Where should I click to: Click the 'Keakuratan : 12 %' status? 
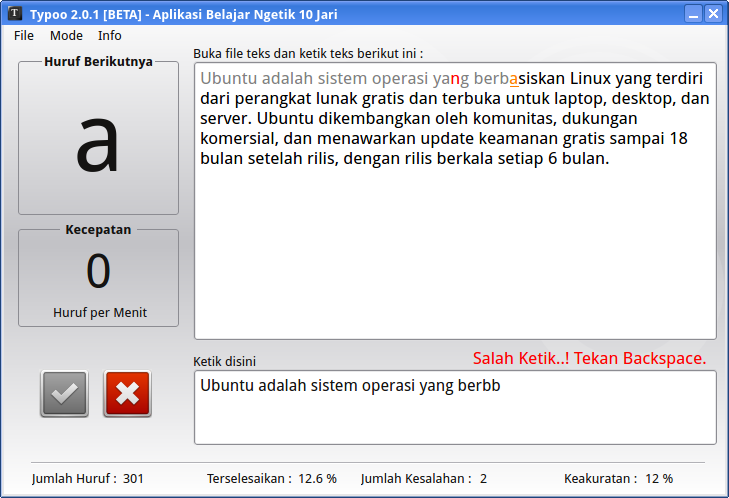click(x=619, y=479)
